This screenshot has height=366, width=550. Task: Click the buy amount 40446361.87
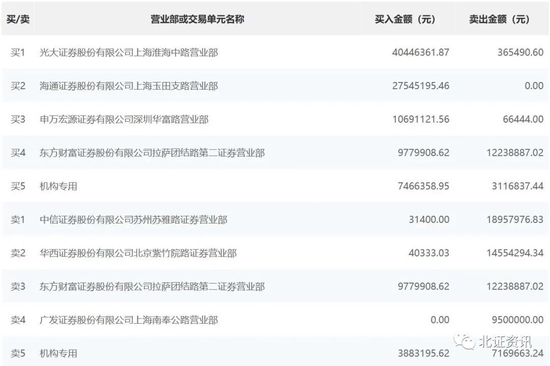tap(421, 52)
